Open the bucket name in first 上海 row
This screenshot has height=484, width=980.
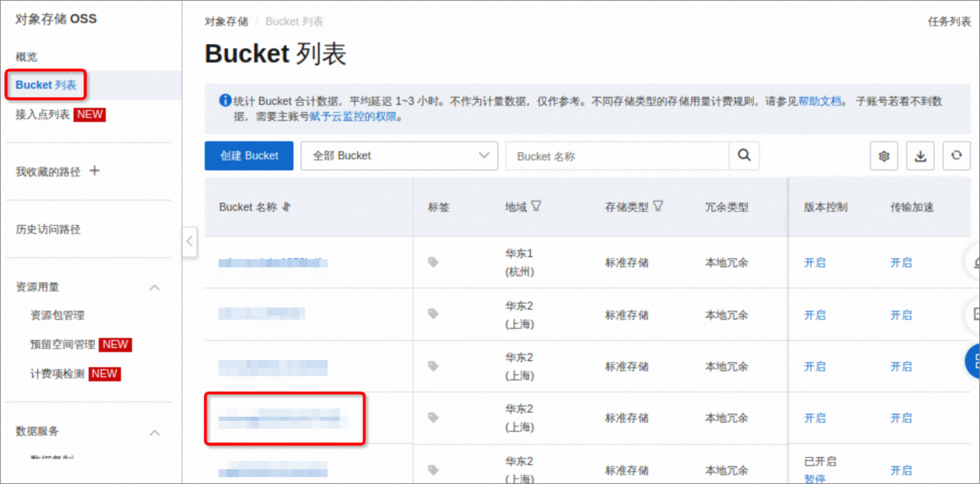pos(262,314)
